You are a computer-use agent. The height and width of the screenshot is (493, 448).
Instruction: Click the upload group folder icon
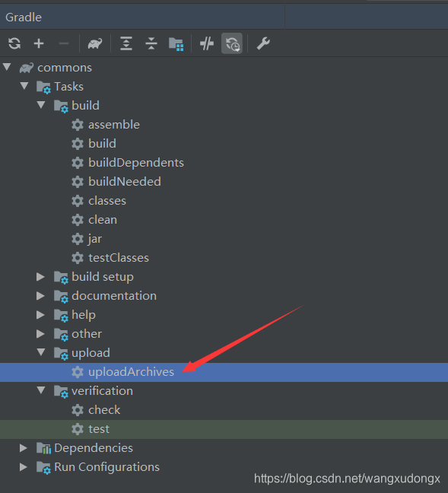tap(61, 354)
